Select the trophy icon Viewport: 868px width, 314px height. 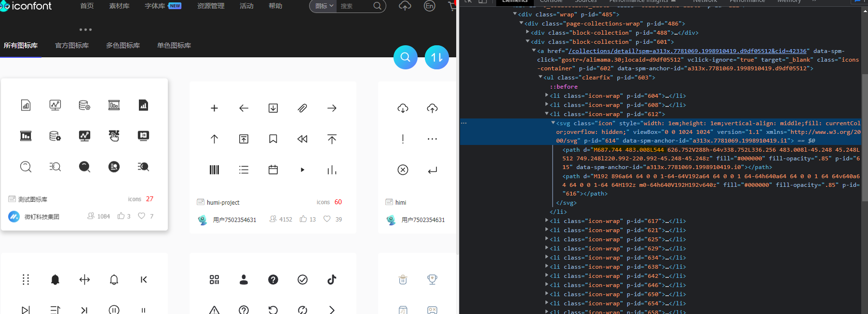pyautogui.click(x=433, y=279)
